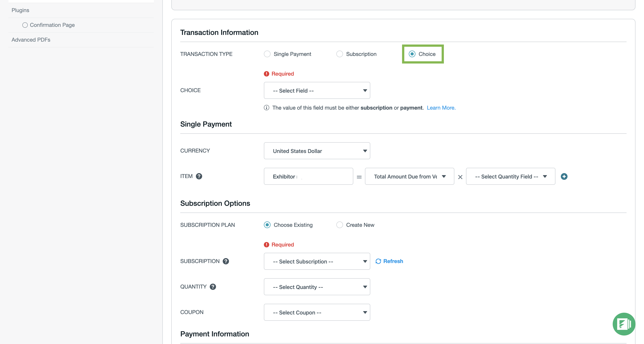644x344 pixels.
Task: Open Plugins in the sidebar
Action: tap(20, 10)
